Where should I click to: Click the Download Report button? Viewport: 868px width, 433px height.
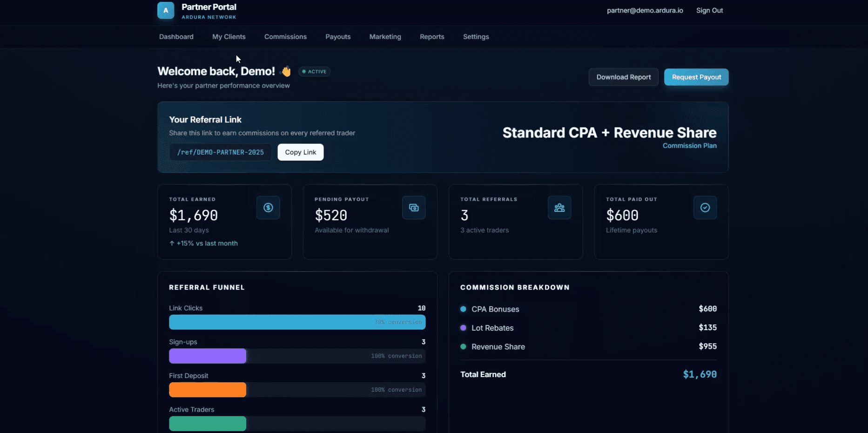click(x=624, y=77)
